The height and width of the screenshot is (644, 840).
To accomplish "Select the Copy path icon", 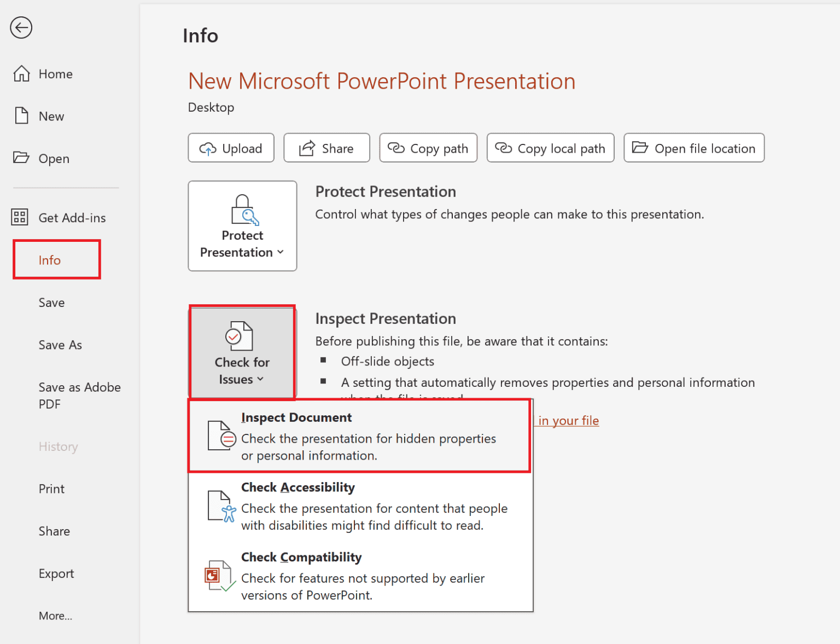I will (396, 148).
